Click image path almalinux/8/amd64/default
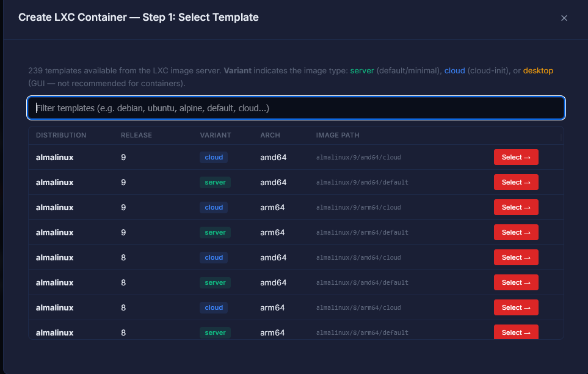 (x=362, y=282)
